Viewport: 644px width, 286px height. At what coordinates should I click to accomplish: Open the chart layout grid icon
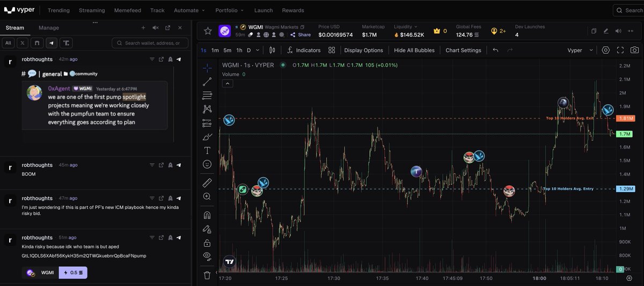coord(332,50)
